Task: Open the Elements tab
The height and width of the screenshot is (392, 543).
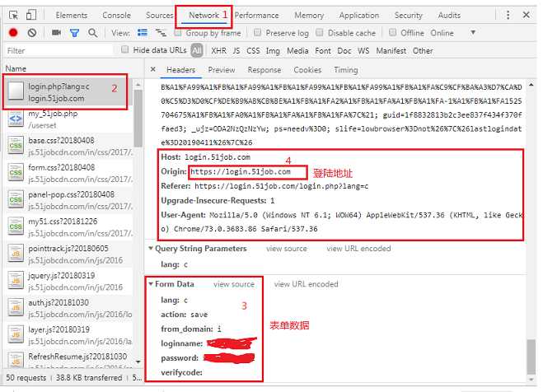Action: coord(72,15)
